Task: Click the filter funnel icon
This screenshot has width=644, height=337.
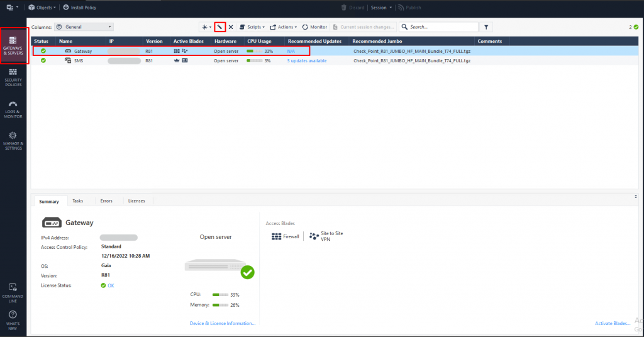Action: click(487, 27)
